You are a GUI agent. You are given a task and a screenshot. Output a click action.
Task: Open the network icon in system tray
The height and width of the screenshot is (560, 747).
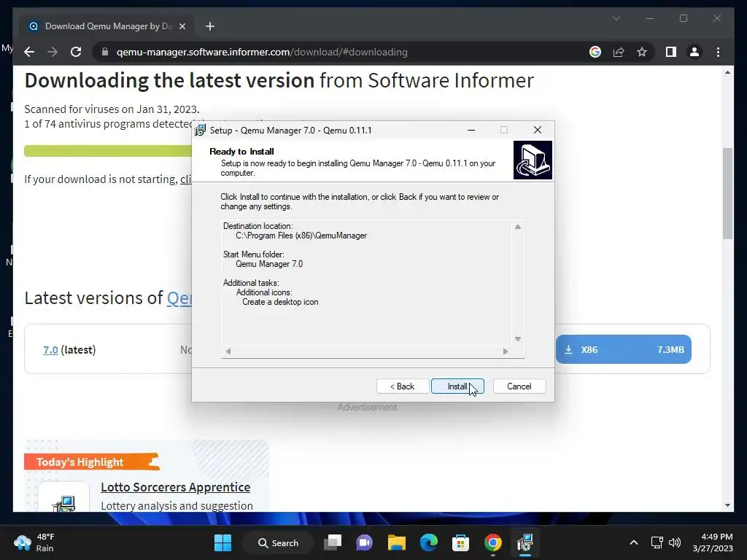coord(657,542)
